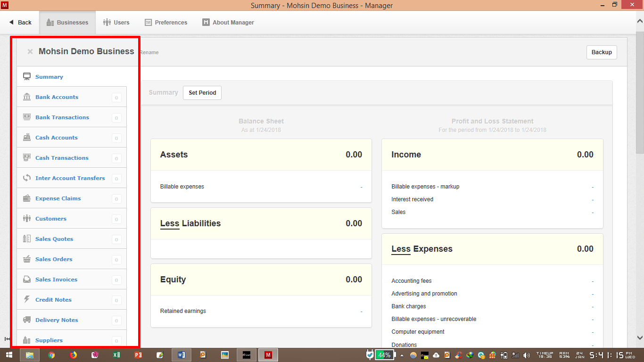Image resolution: width=644 pixels, height=362 pixels.
Task: Open Google Chrome from the taskbar
Action: tap(51, 355)
